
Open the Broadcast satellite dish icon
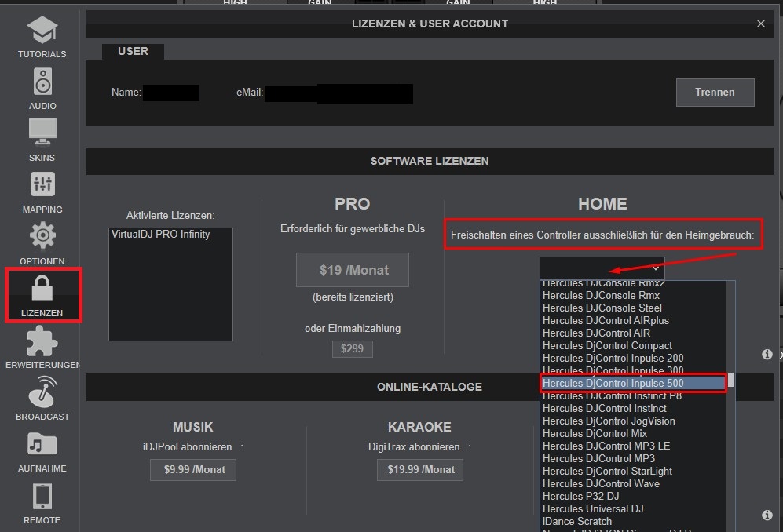(42, 393)
